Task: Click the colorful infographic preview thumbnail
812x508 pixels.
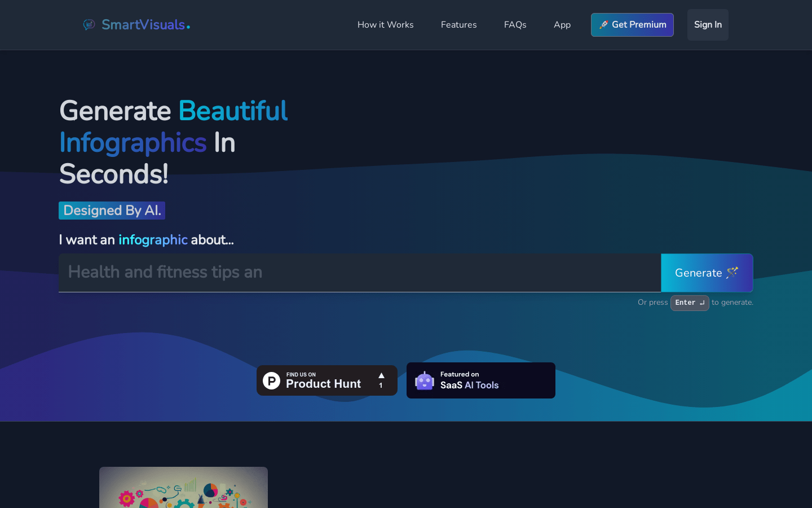Action: tap(183, 487)
